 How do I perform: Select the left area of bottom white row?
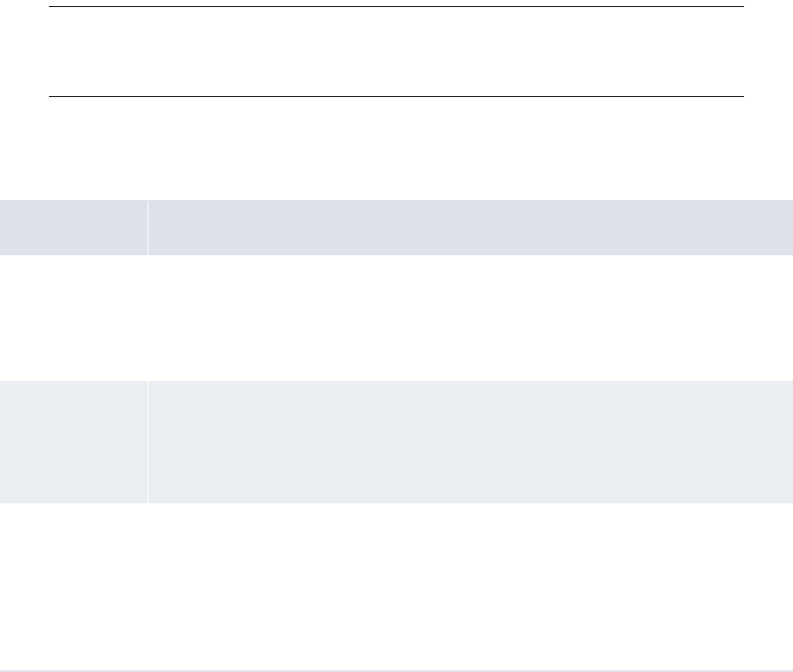point(73,586)
